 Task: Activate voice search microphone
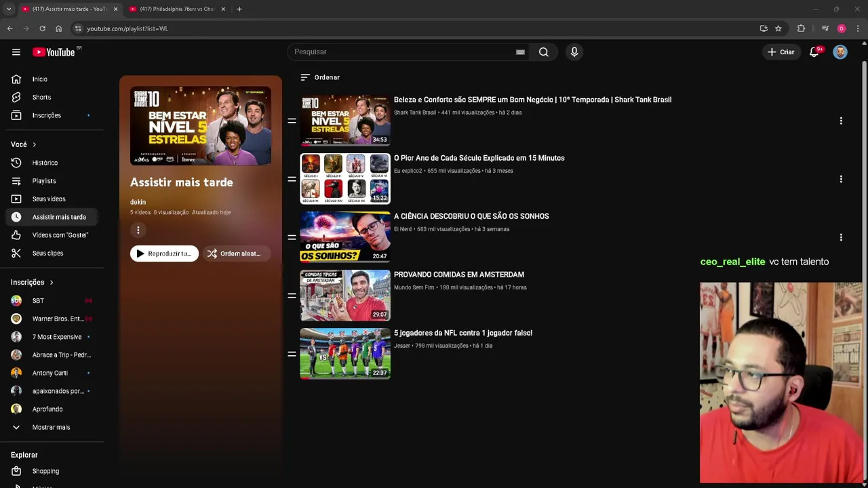[574, 52]
